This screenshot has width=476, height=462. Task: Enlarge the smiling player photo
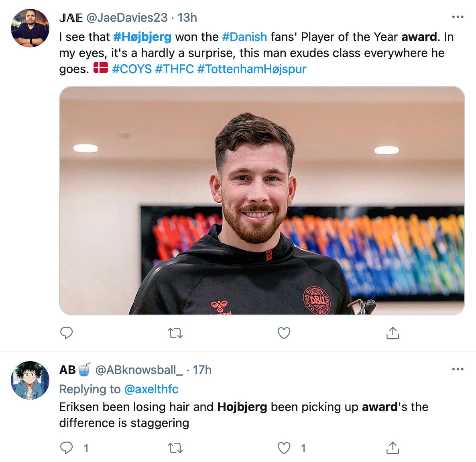[262, 200]
